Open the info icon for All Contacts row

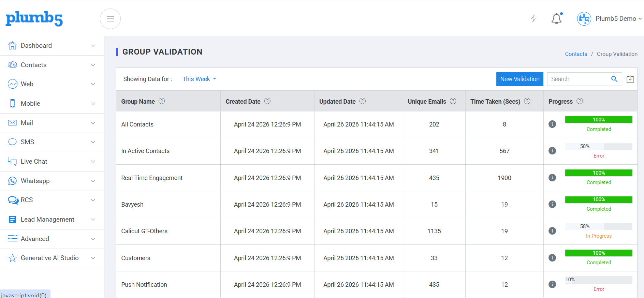click(552, 124)
